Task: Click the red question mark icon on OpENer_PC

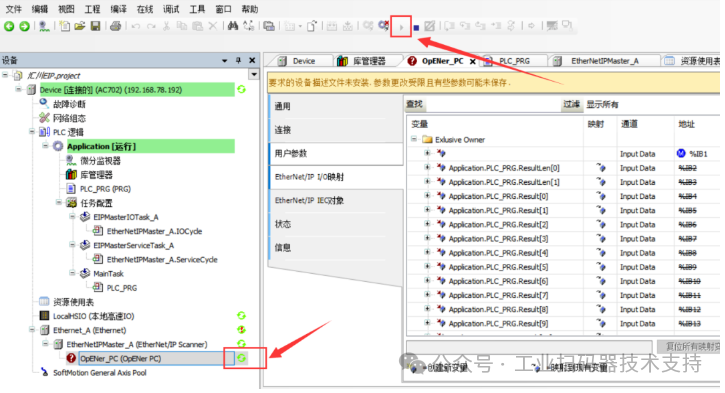Action: [x=71, y=358]
